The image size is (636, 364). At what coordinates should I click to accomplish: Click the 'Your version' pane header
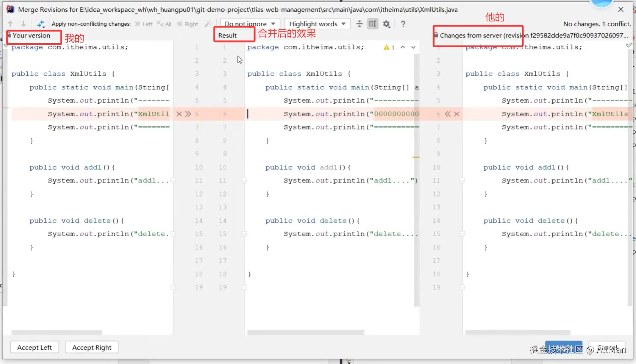(31, 35)
